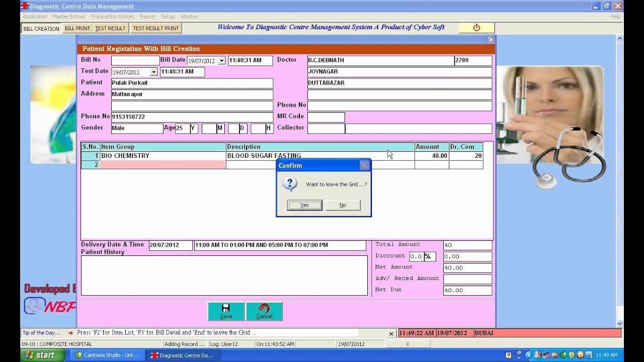Click the Patient name field
Viewport: 644px width, 362px height.
click(x=192, y=83)
